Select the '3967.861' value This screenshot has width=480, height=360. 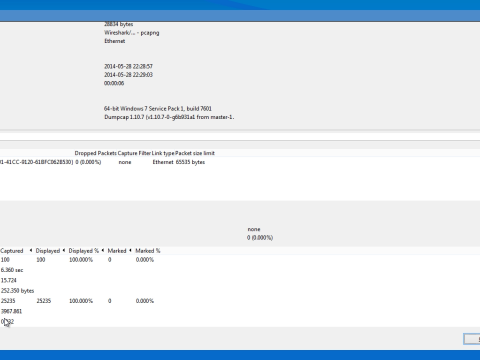tap(11, 311)
